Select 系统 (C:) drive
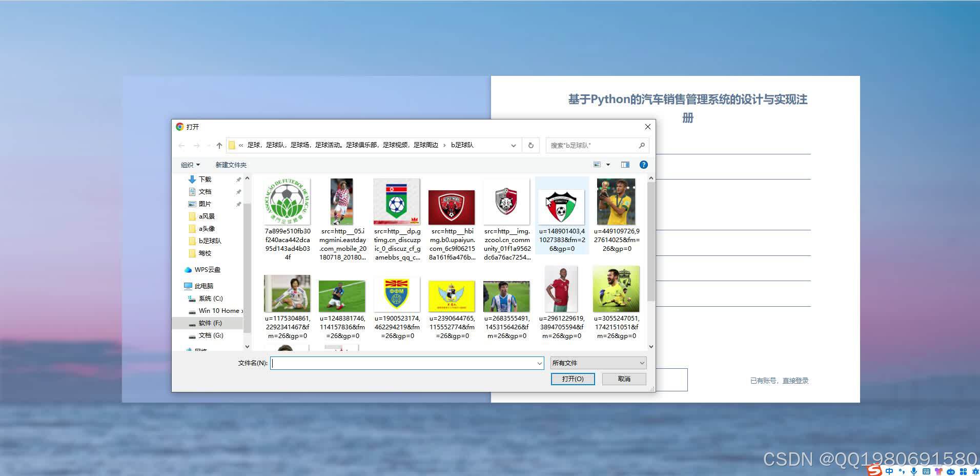The width and height of the screenshot is (980, 476). 211,299
